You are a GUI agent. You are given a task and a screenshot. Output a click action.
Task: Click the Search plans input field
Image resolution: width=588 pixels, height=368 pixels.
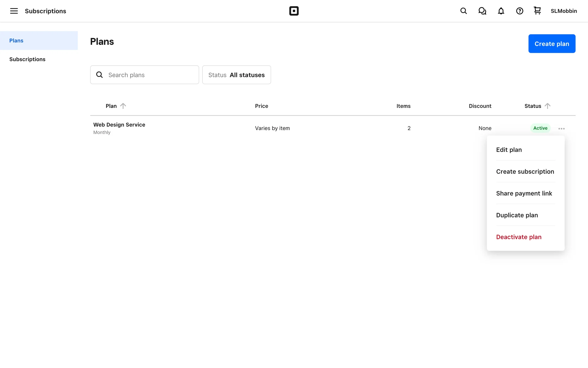[150, 75]
